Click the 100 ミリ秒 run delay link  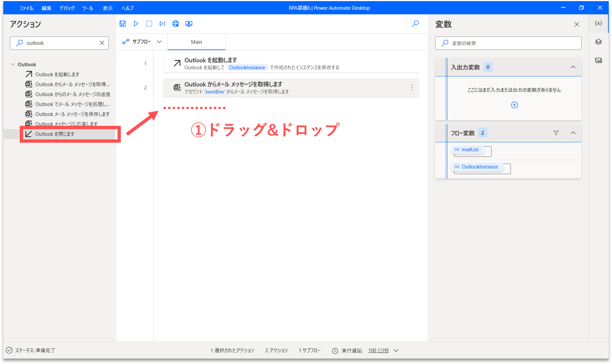(x=378, y=350)
